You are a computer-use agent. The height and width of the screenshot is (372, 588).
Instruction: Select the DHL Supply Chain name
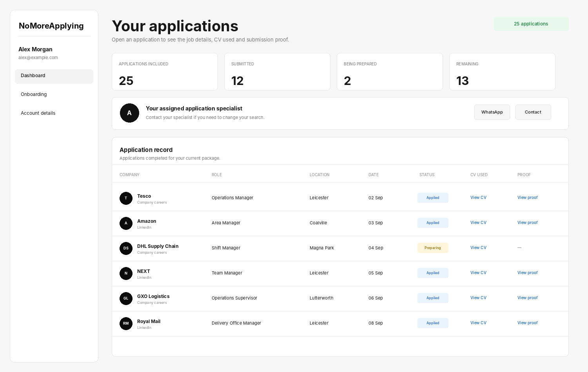point(158,246)
